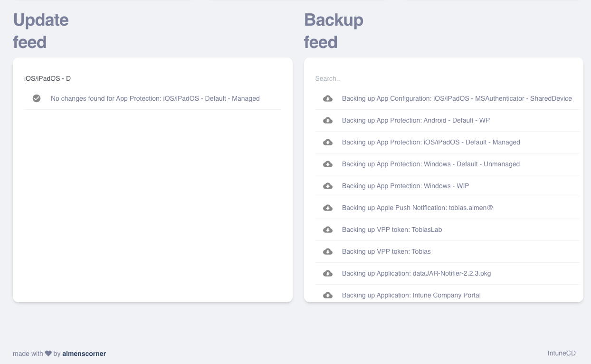Click the Update feed heading
Screen dimensions: 591x364
click(x=41, y=31)
